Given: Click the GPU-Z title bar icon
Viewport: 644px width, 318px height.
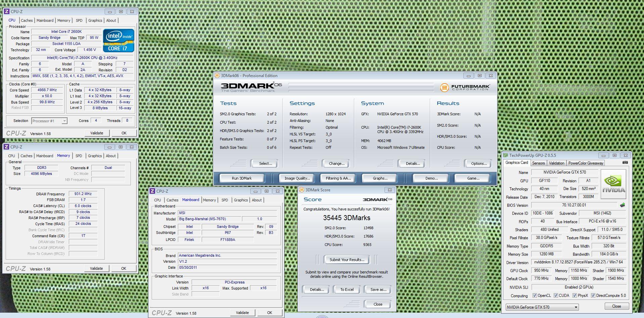Looking at the screenshot, I should (505, 155).
